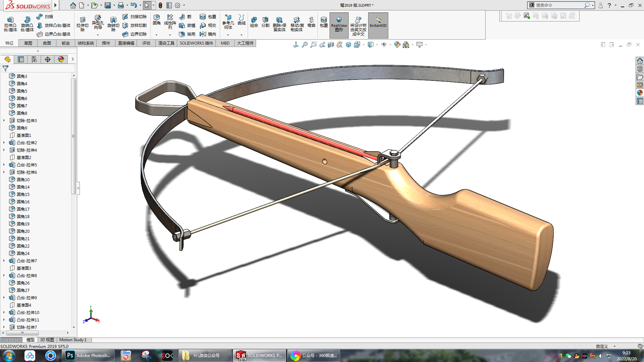Screen dimensions: 644x362
Task: Open the DisplayManager appearance sphere tab
Action: tap(61, 59)
